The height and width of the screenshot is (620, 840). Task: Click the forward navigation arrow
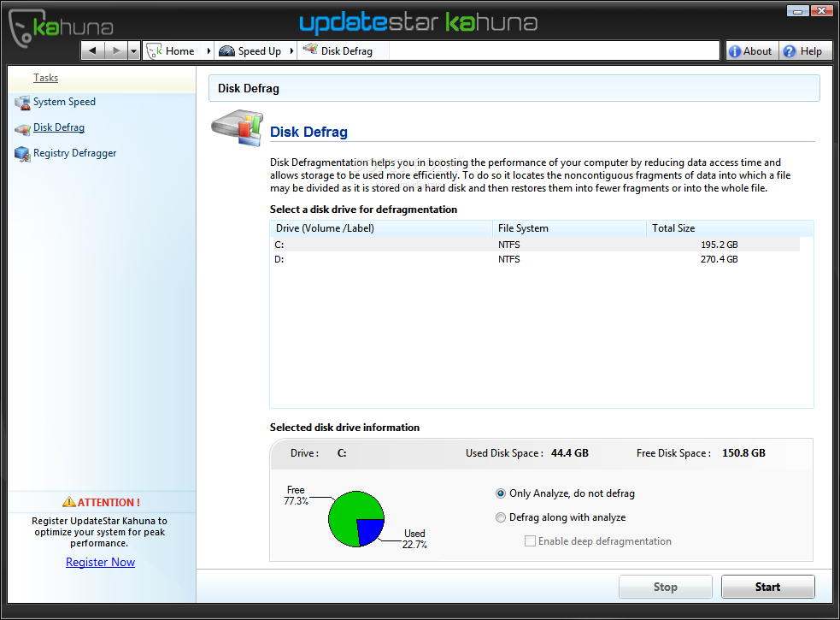115,51
